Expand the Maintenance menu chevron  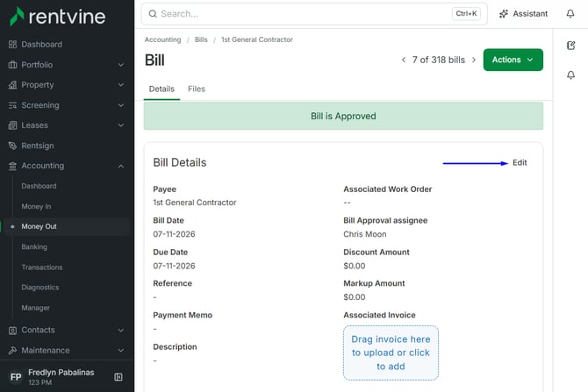click(121, 351)
